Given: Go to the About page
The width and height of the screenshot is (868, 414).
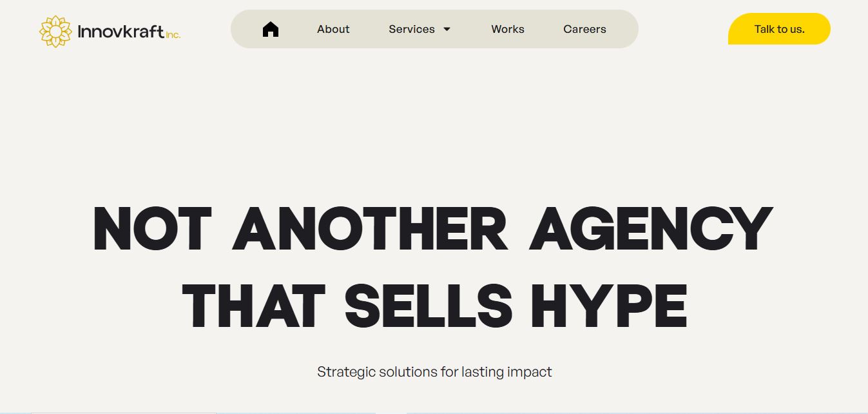Looking at the screenshot, I should [333, 29].
